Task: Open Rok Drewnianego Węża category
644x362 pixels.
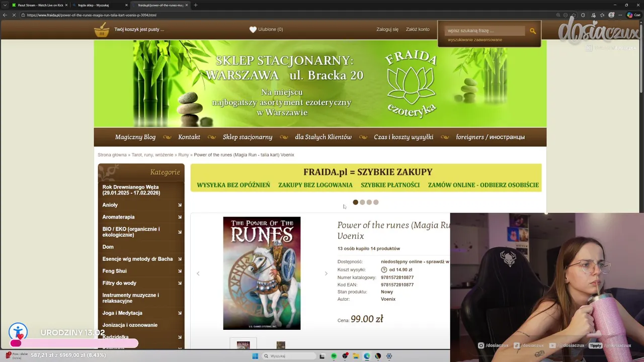Action: pyautogui.click(x=131, y=190)
